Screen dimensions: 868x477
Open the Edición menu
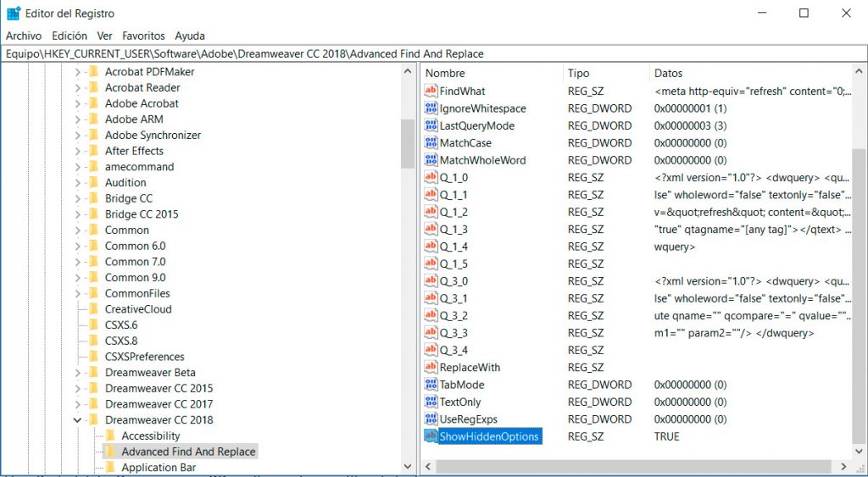[70, 36]
